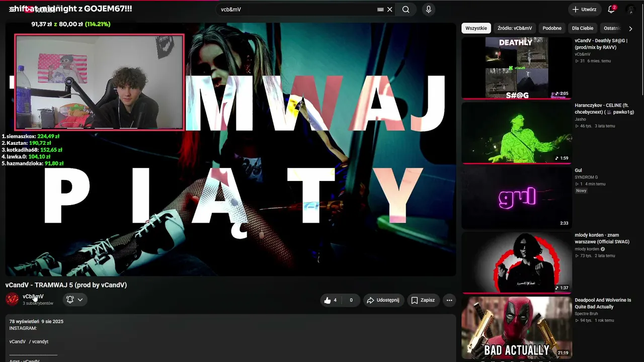Click the search magnifier button
This screenshot has width=644, height=362.
[406, 10]
